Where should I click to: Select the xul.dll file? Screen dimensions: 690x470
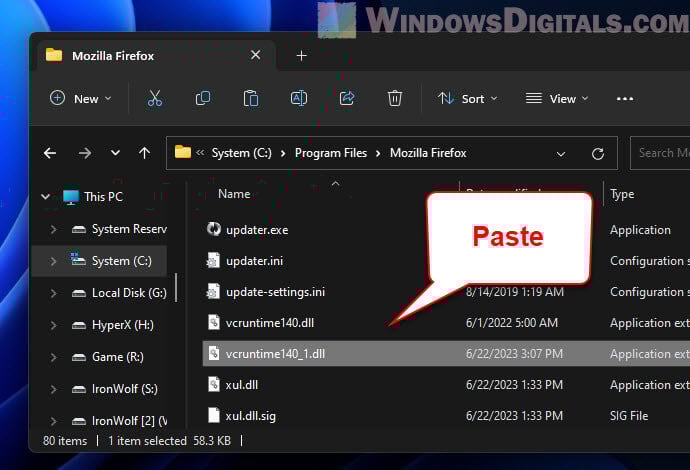[x=242, y=385]
